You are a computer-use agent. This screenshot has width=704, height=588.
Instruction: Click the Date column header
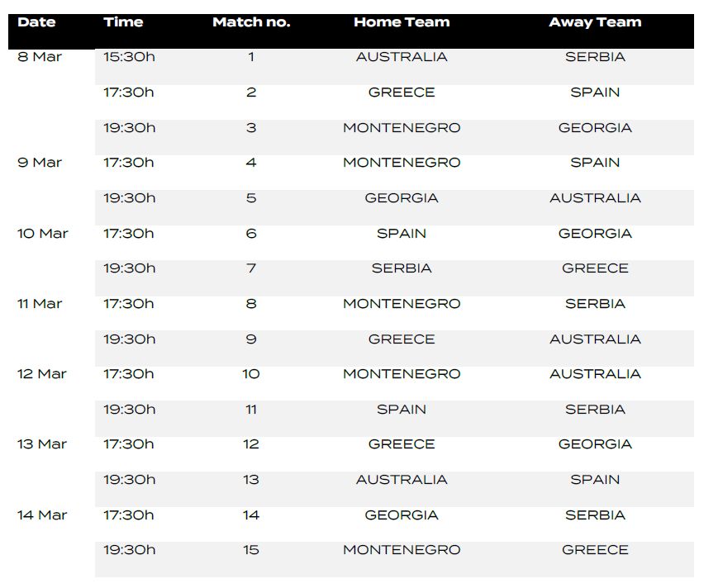click(36, 22)
